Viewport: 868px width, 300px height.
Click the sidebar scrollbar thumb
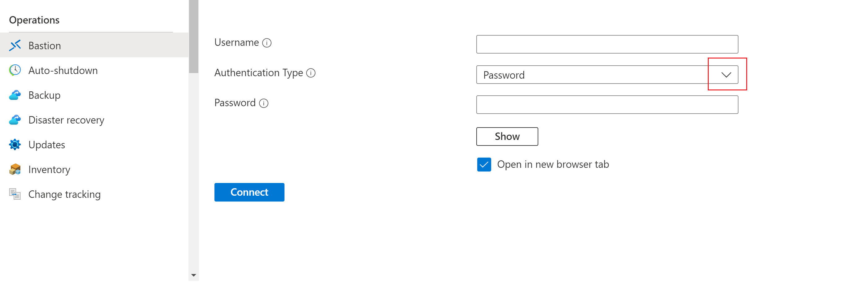(193, 36)
